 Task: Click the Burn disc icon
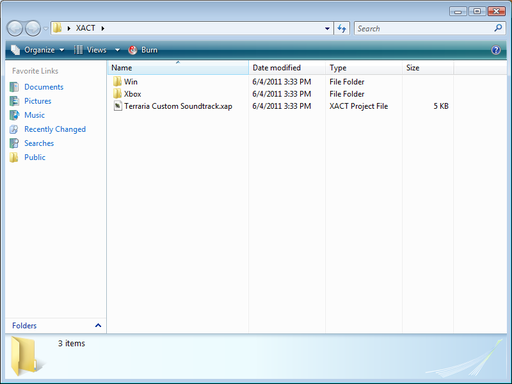point(133,50)
